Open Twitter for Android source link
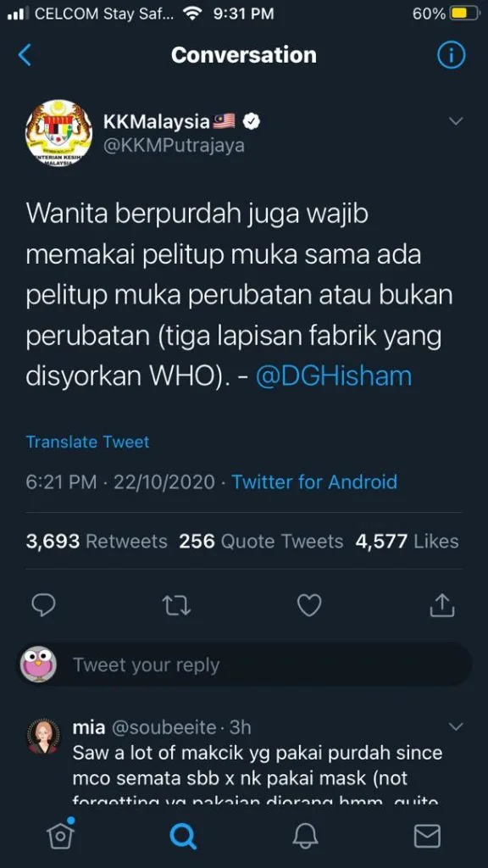The height and width of the screenshot is (868, 488). coord(314,481)
